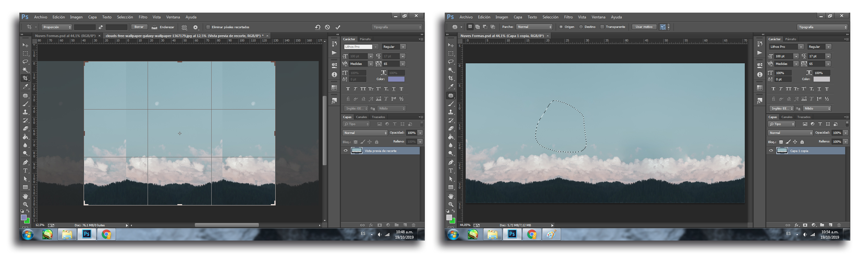Click text Color swatch in right Character panel
Image resolution: width=868 pixels, height=257 pixels.
pos(821,79)
